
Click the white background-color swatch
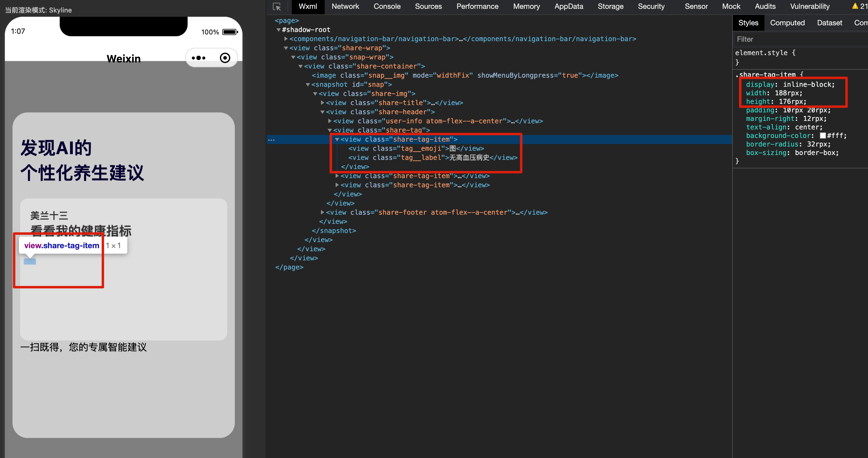pos(823,136)
